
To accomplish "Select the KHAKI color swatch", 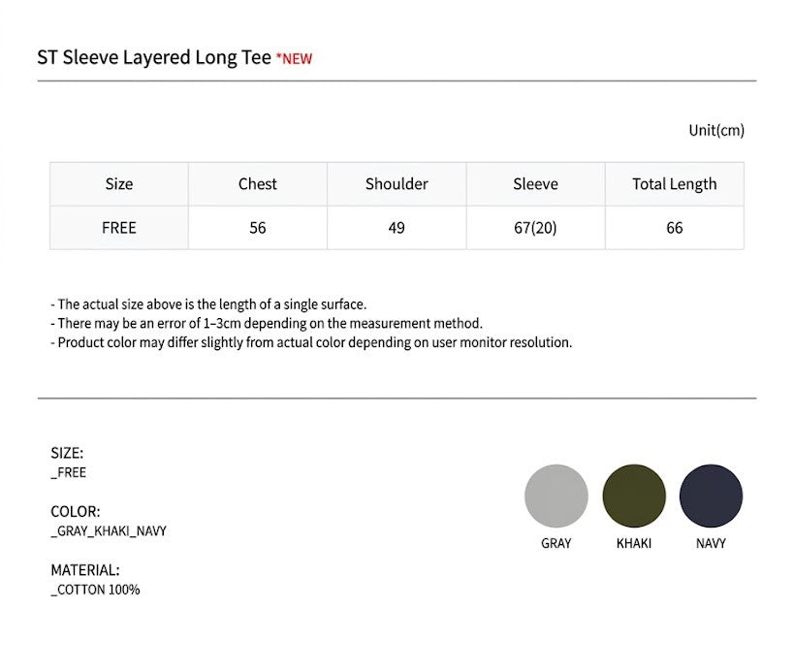I will [634, 496].
